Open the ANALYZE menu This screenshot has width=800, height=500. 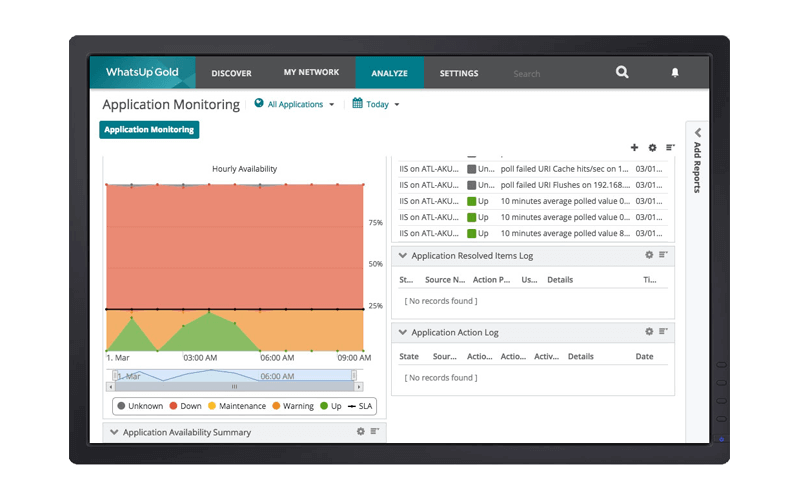coord(389,73)
